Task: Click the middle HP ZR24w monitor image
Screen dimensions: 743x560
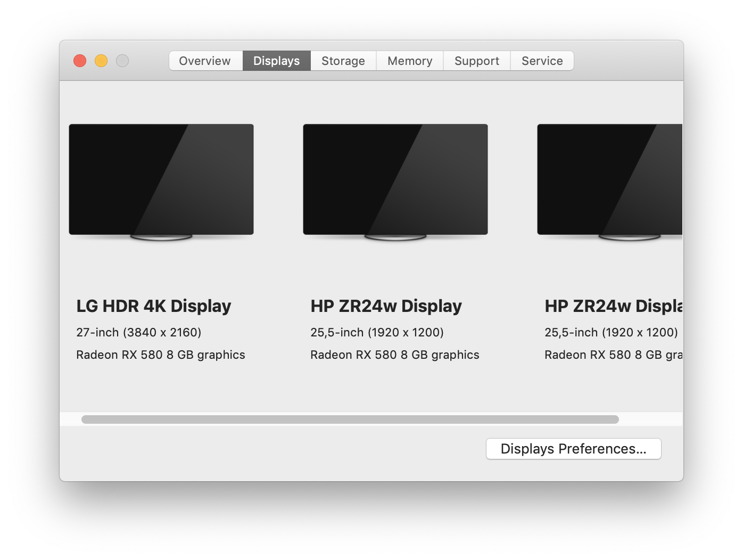Action: (395, 182)
